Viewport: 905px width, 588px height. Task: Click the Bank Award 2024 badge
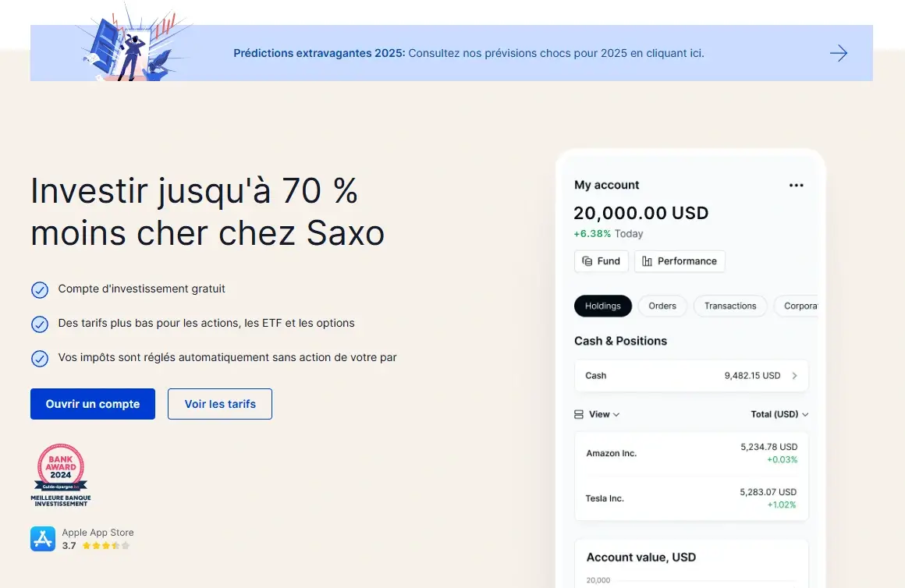pos(61,476)
